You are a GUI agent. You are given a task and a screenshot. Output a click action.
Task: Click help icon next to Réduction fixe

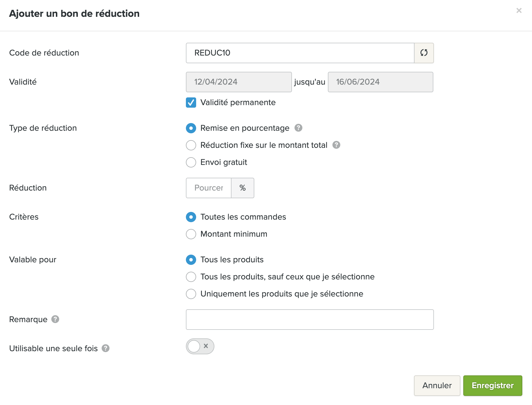click(336, 145)
